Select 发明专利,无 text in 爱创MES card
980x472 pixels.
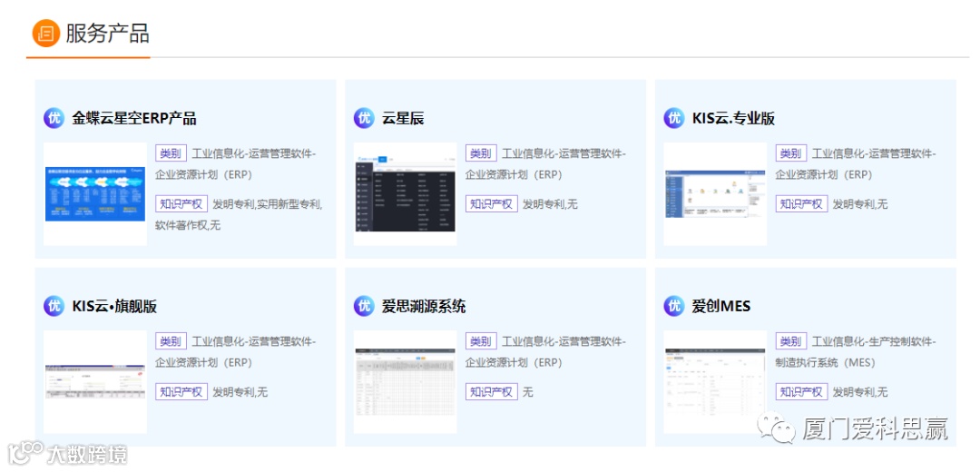tap(860, 393)
